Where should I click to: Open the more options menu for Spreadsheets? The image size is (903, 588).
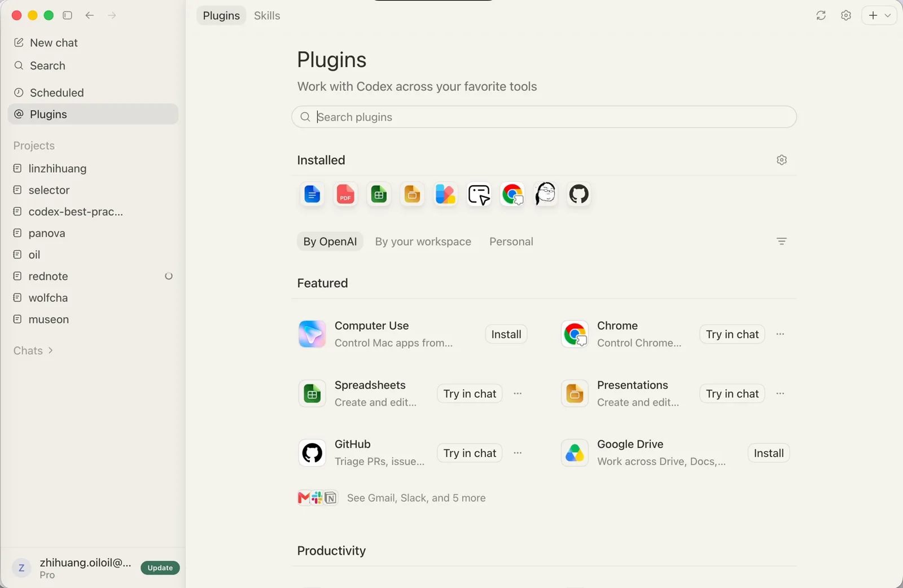(x=518, y=393)
